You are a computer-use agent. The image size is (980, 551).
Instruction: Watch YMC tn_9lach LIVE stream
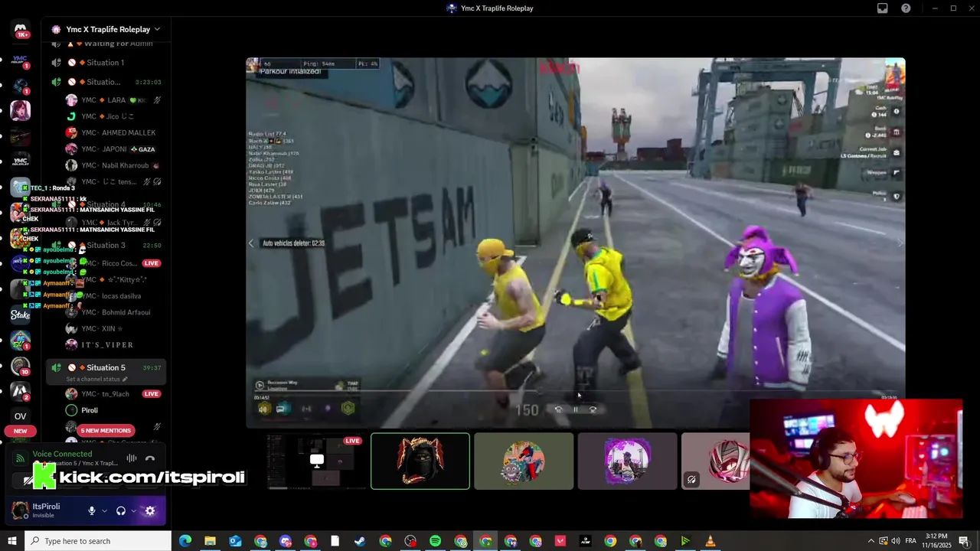pos(152,394)
